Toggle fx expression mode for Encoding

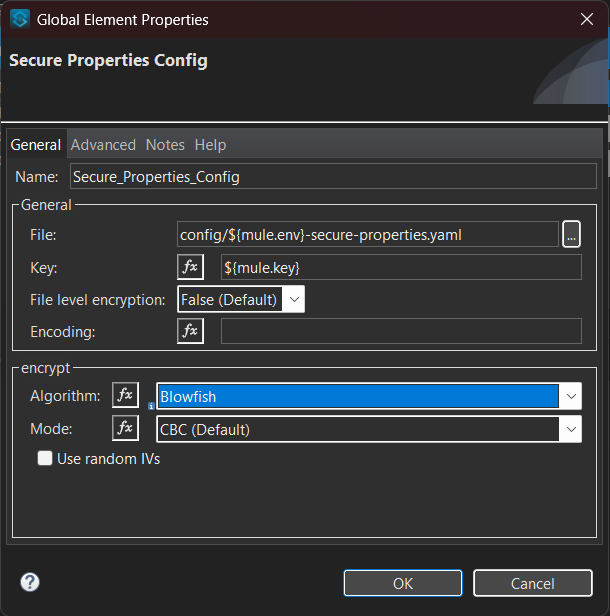[190, 331]
